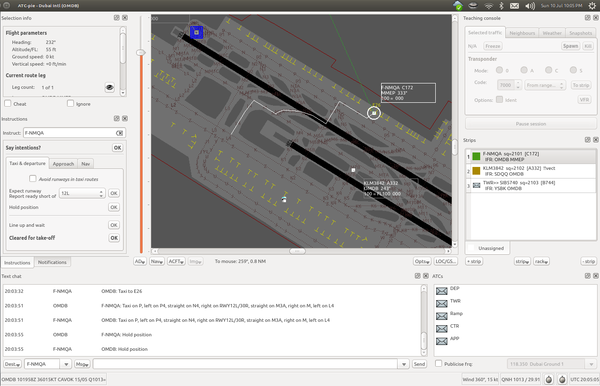Image resolution: width=600 pixels, height=386 pixels.
Task: Click the TWR ATC envelope icon
Action: 442,304
